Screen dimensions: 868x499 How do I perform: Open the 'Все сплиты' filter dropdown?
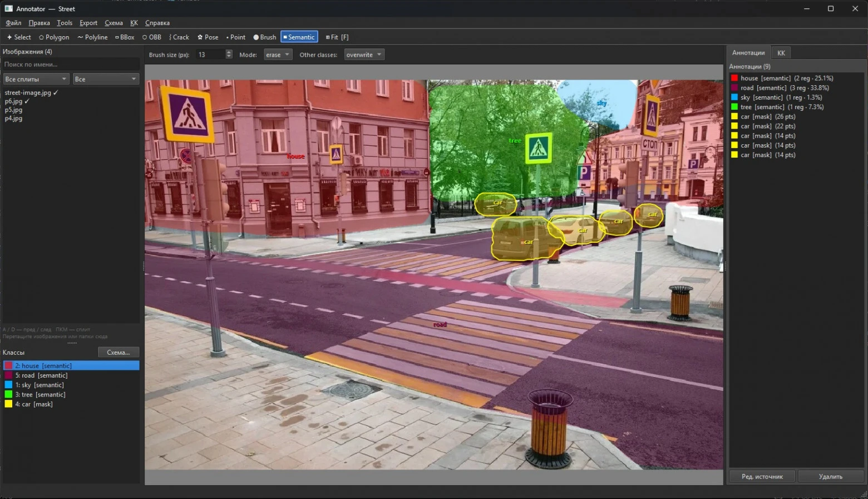coord(36,79)
